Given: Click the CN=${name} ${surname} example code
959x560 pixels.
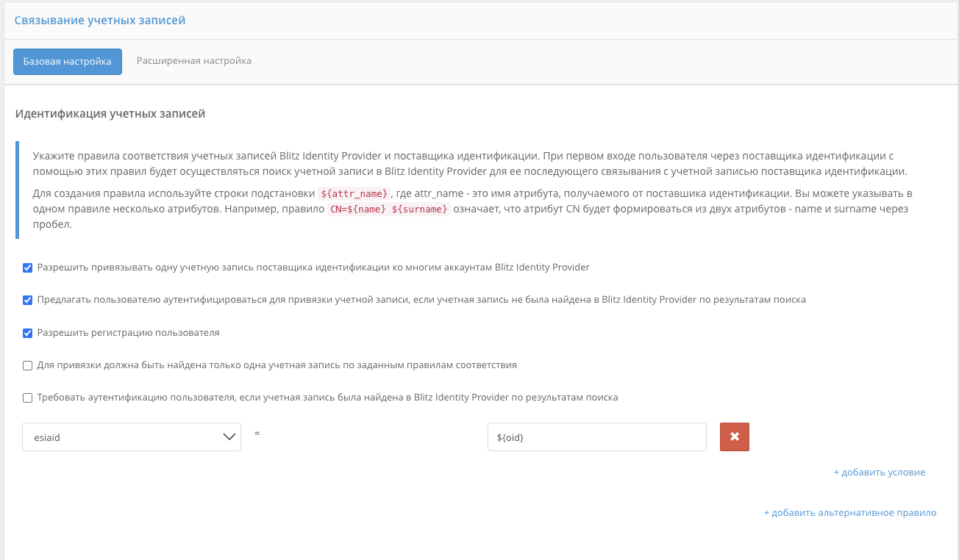Looking at the screenshot, I should click(x=388, y=209).
